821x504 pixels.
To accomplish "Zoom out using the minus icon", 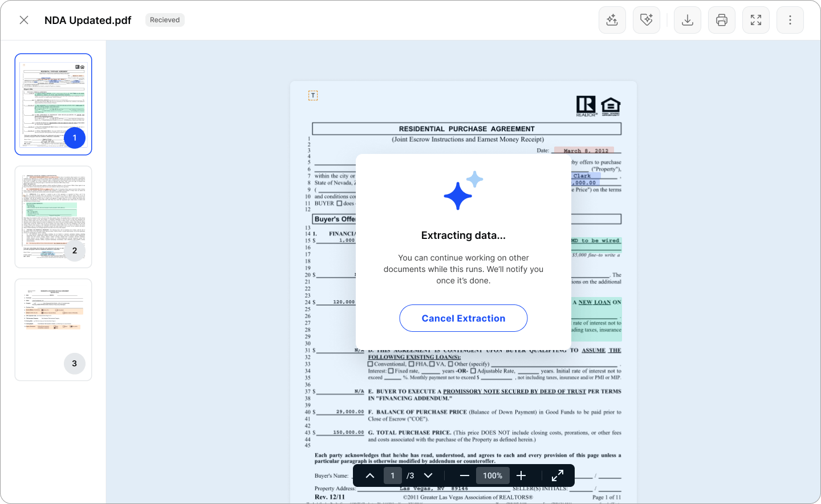I will [x=465, y=475].
